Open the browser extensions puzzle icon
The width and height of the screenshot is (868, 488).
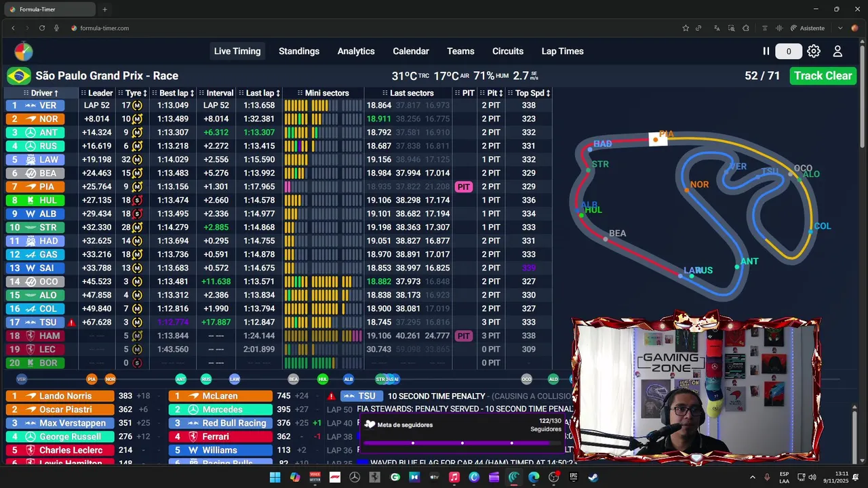point(746,28)
